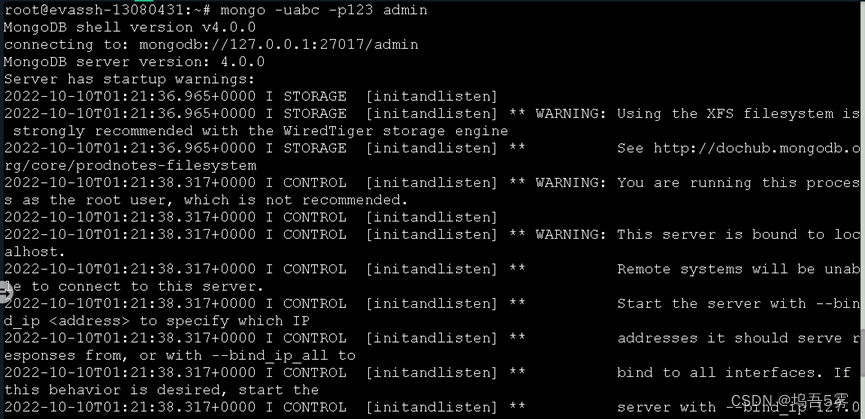Click the mongodb://127.0.0.1:27017/admin connection string
The width and height of the screenshot is (865, 419).
pyautogui.click(x=279, y=45)
